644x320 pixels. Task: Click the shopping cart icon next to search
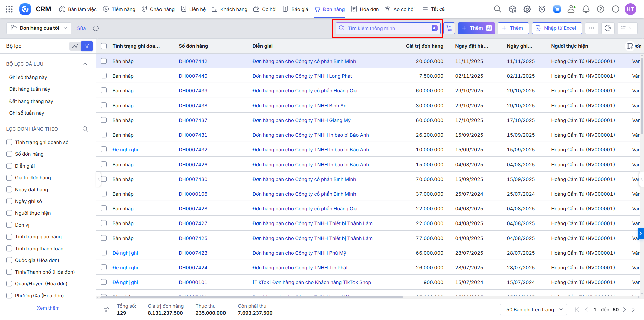click(449, 28)
